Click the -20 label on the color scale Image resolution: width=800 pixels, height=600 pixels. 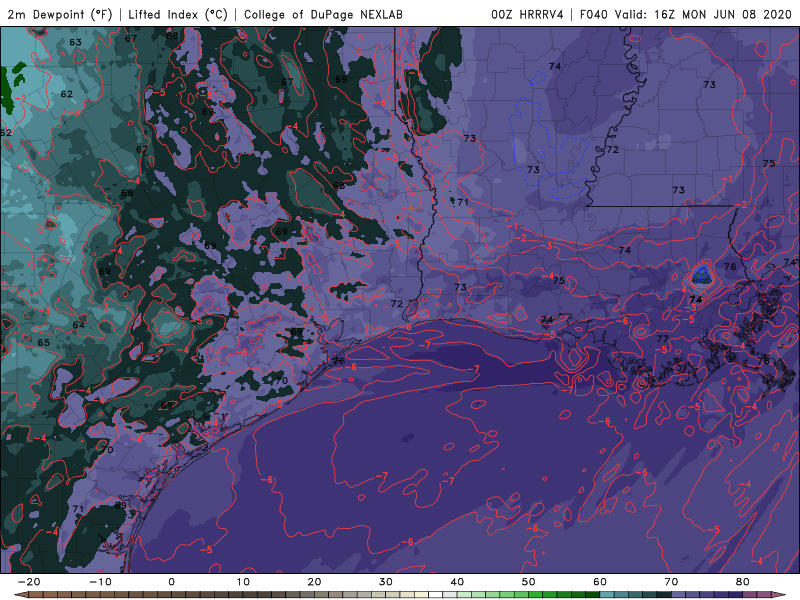click(x=29, y=582)
